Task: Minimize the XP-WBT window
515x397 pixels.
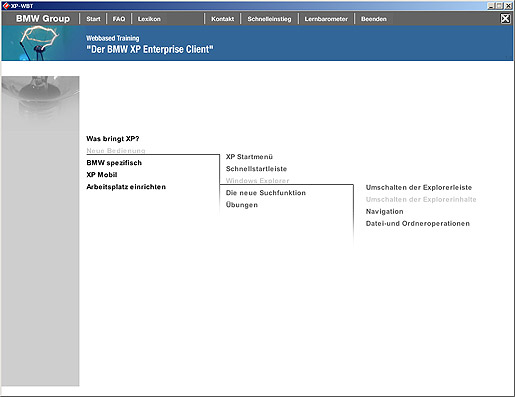Action: pyautogui.click(x=491, y=6)
